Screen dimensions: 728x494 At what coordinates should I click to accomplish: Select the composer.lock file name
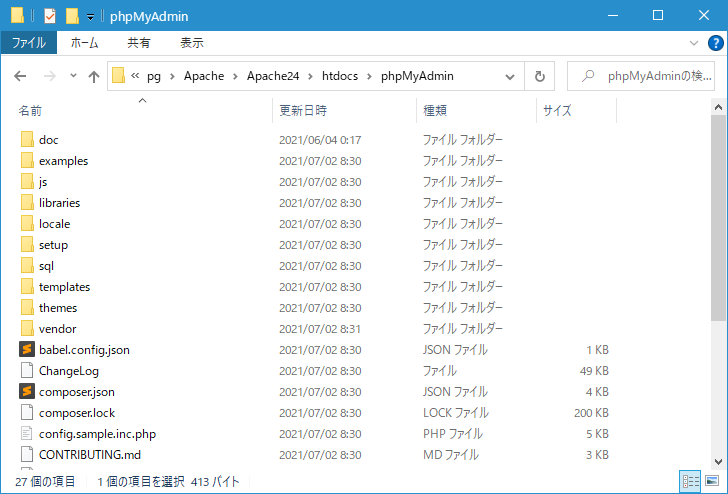pos(77,413)
